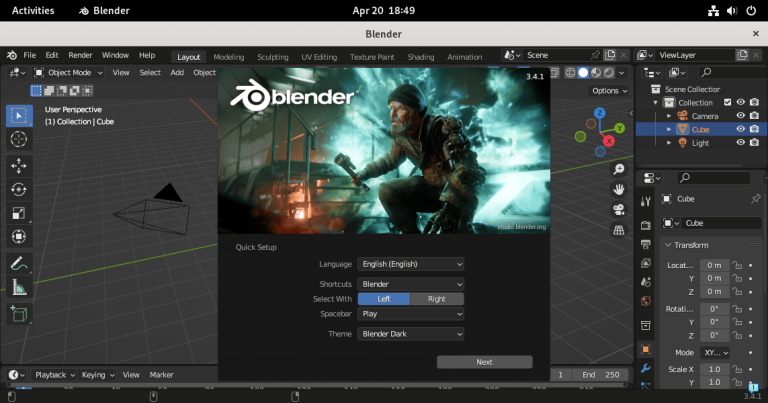This screenshot has width=768, height=403.
Task: Switch to the UV Editing workspace tab
Action: (x=319, y=57)
